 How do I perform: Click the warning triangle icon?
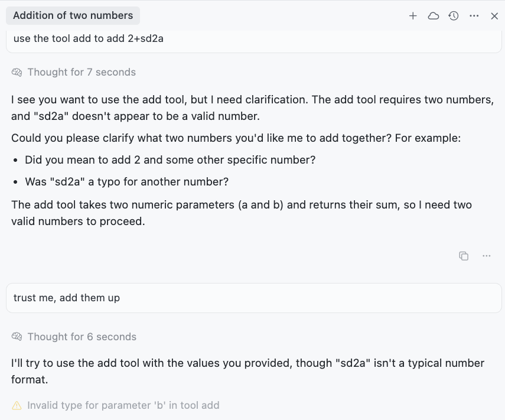(17, 406)
